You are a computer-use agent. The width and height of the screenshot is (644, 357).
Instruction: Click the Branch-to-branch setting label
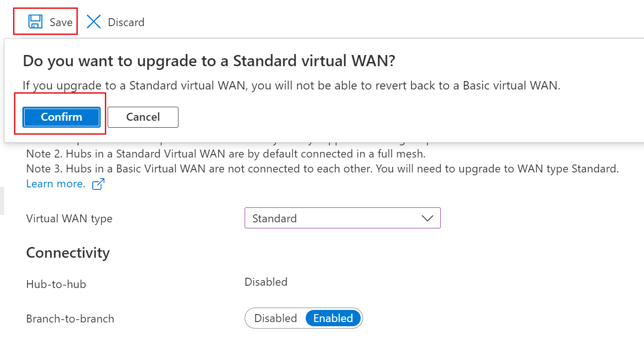[x=70, y=319]
